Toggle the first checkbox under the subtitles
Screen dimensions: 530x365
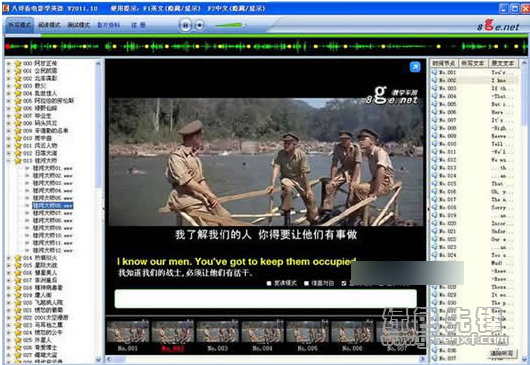coord(269,283)
